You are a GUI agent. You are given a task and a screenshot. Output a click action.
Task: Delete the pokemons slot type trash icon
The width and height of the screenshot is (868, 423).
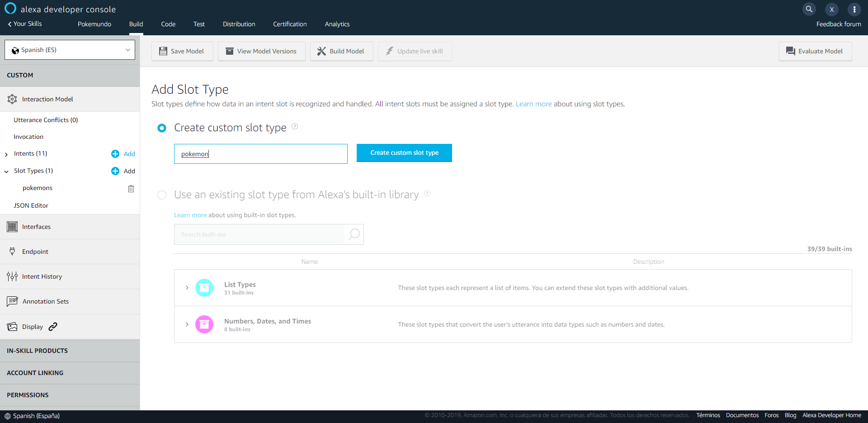(x=131, y=189)
